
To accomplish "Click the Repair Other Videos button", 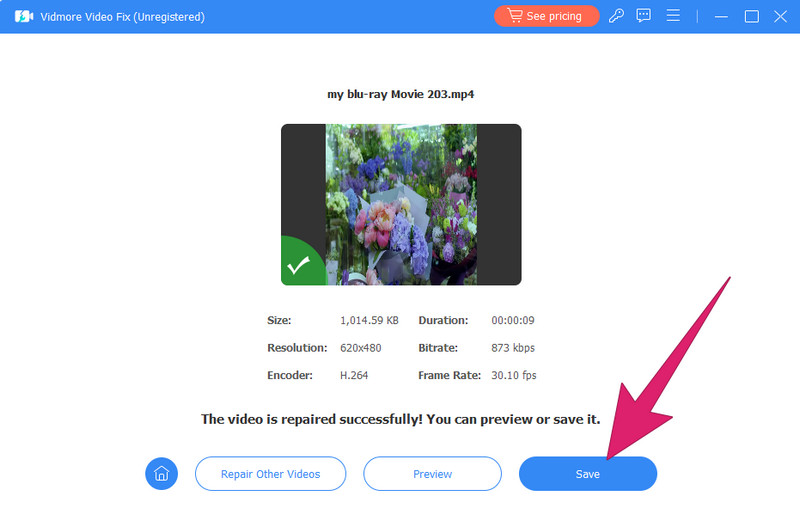I will click(x=270, y=474).
